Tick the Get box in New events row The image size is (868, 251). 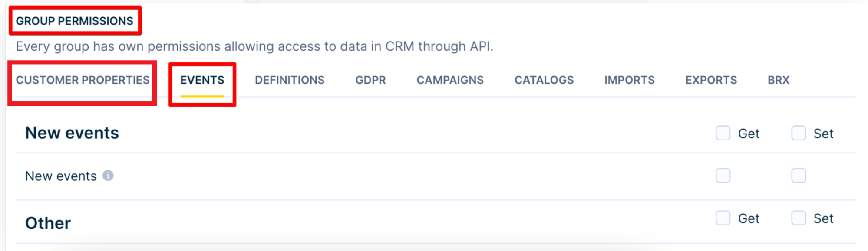click(x=723, y=176)
